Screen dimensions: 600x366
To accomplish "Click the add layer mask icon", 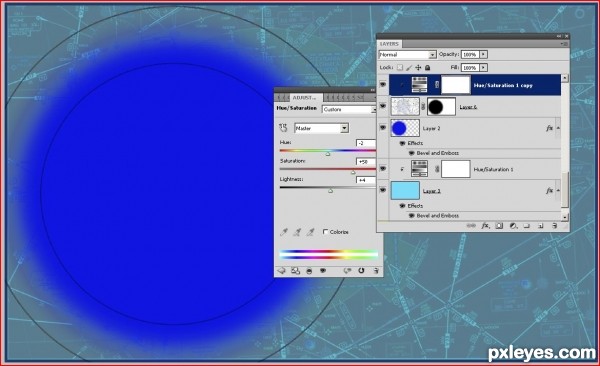I will point(499,226).
